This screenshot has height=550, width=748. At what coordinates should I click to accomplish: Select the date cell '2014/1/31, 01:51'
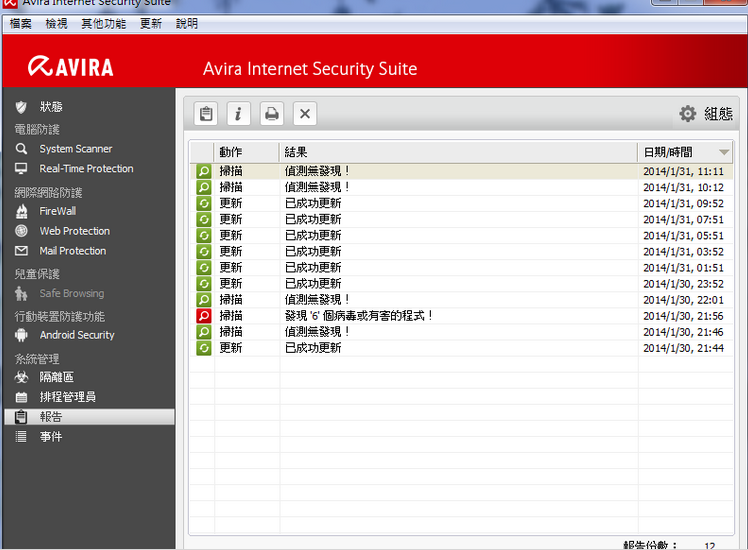[x=683, y=268]
